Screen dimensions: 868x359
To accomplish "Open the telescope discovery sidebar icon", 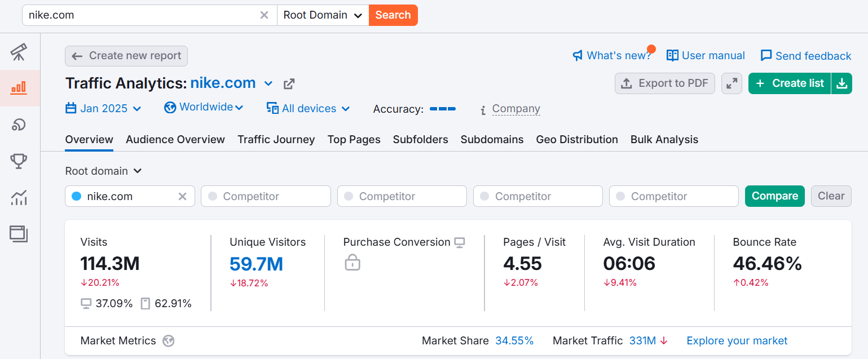I will pyautogui.click(x=19, y=52).
